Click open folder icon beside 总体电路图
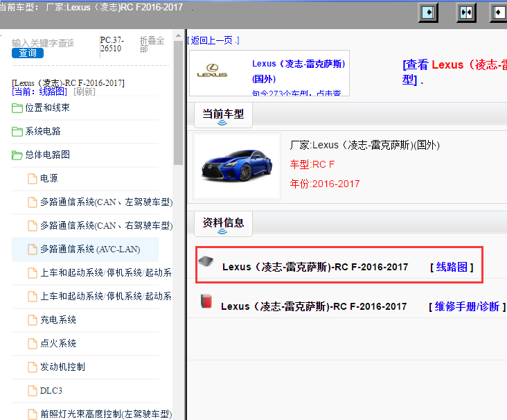The image size is (507, 420). click(x=17, y=155)
